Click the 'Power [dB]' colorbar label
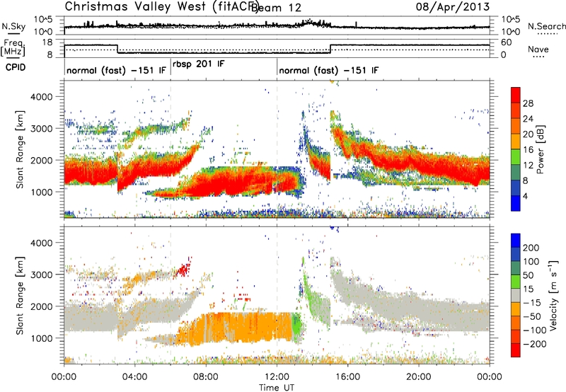Viewport: 566px width, 392px height. coord(540,149)
